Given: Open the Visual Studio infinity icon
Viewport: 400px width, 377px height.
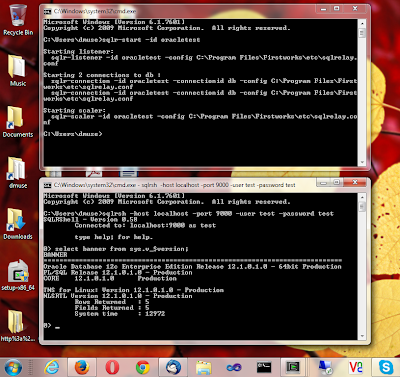Looking at the screenshot, I should pyautogui.click(x=234, y=368).
